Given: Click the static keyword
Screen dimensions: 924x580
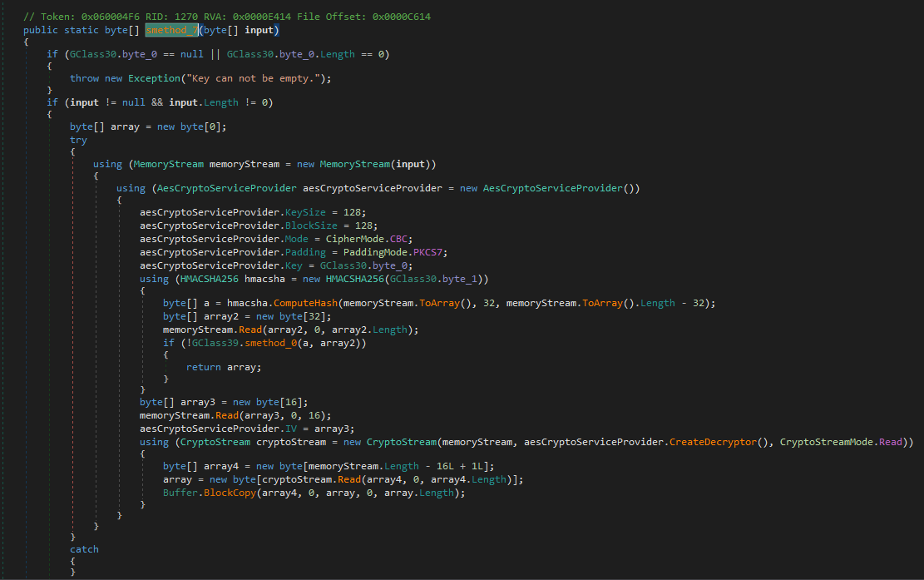Looking at the screenshot, I should coord(82,30).
